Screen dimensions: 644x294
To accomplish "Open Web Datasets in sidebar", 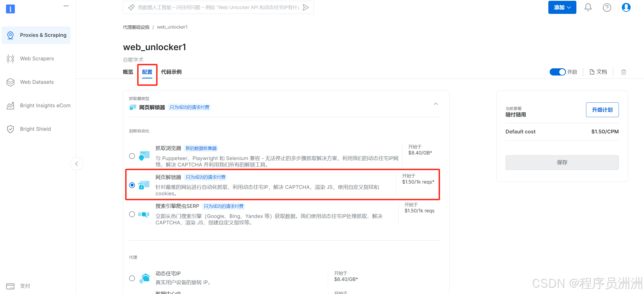I will (x=37, y=82).
